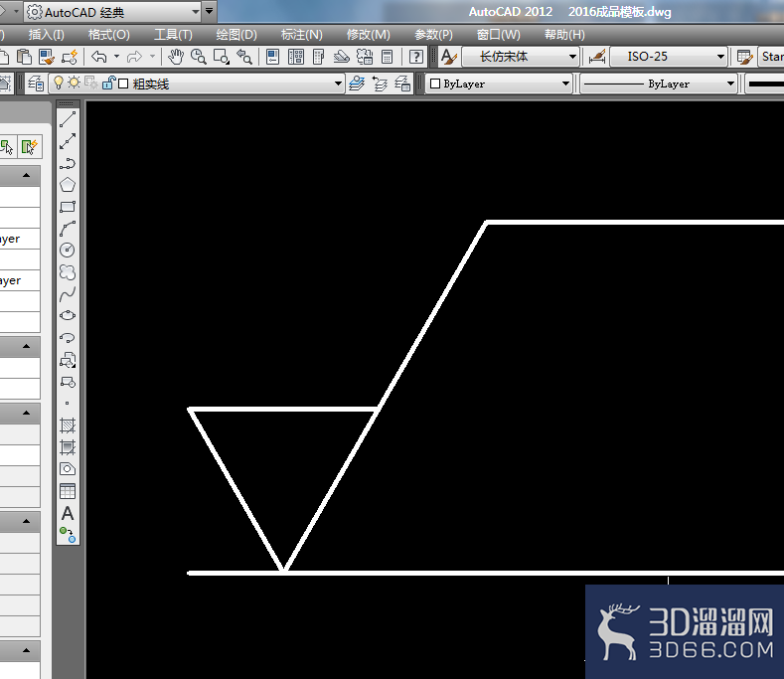Click the Undo arrow

[99, 57]
